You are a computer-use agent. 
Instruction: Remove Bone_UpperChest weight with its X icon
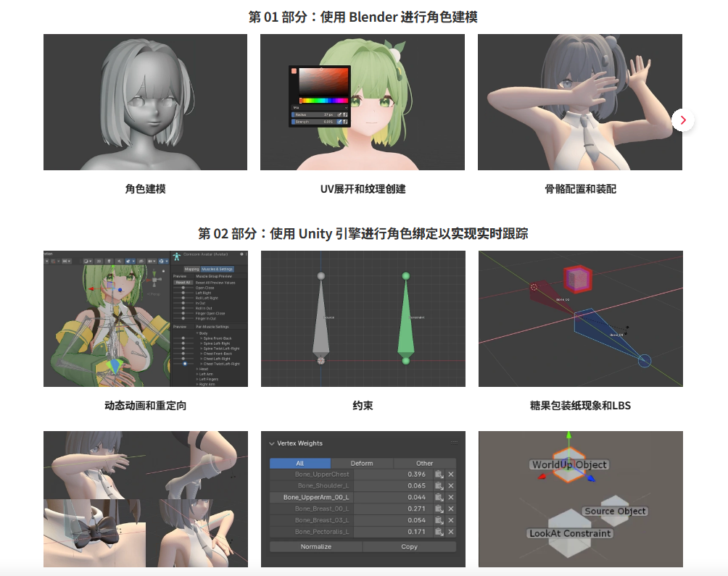pyautogui.click(x=450, y=475)
